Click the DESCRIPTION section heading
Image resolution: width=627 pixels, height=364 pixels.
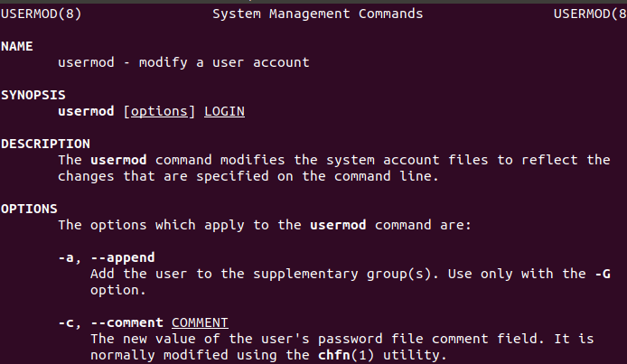(x=45, y=144)
